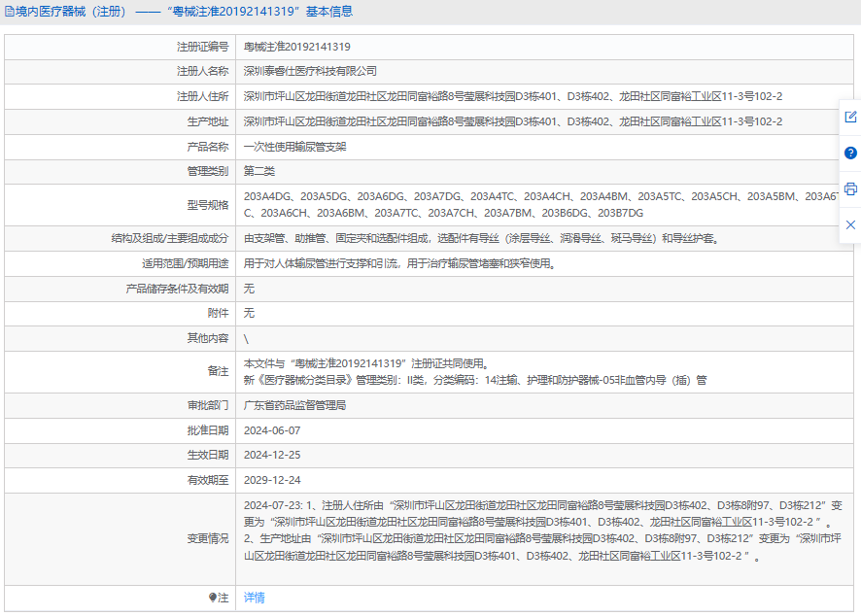The height and width of the screenshot is (616, 861).
Task: Click the 变更情况 label cell
Action: click(x=121, y=538)
